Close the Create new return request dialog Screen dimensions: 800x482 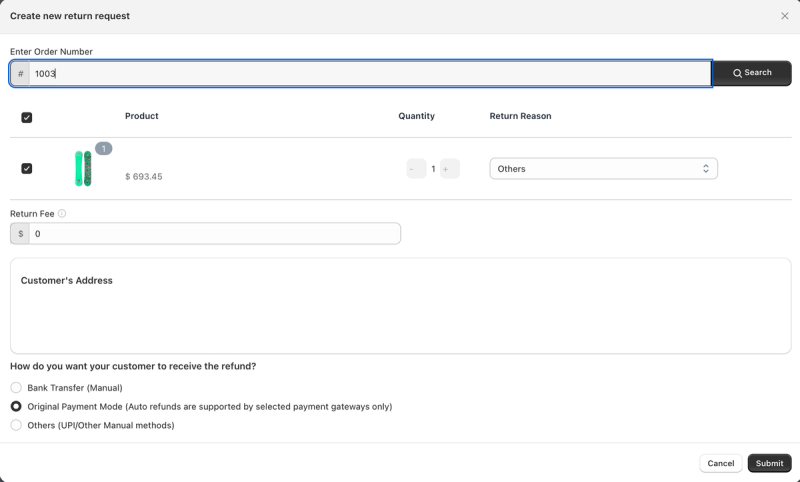[785, 16]
